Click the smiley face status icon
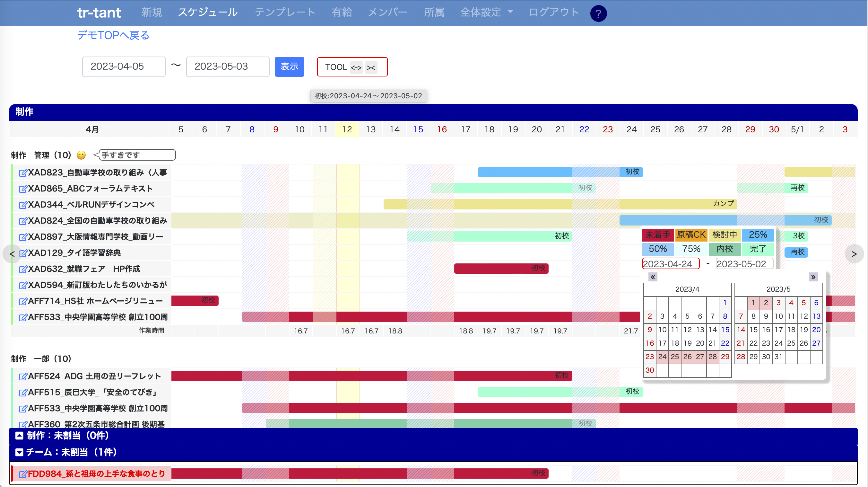 coord(81,155)
